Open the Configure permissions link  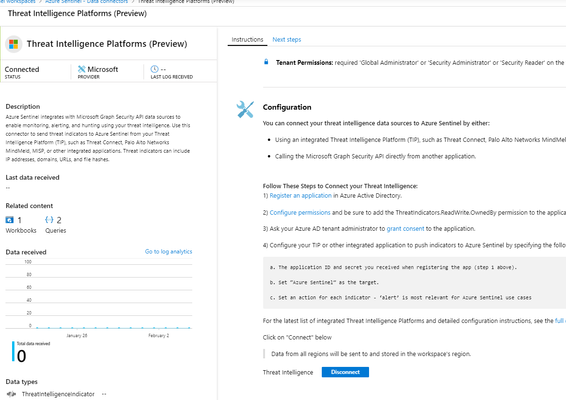coord(300,213)
